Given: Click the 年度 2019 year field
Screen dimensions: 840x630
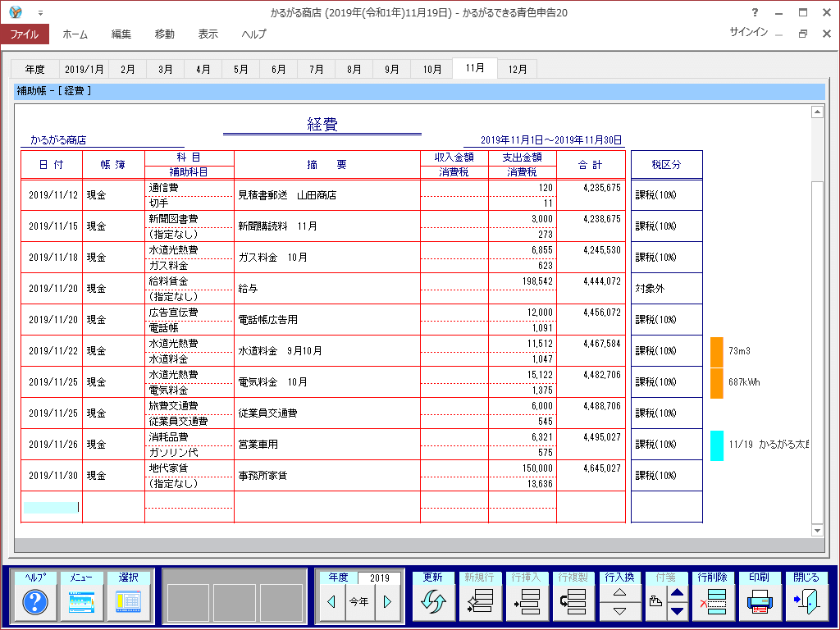Looking at the screenshot, I should tap(380, 577).
